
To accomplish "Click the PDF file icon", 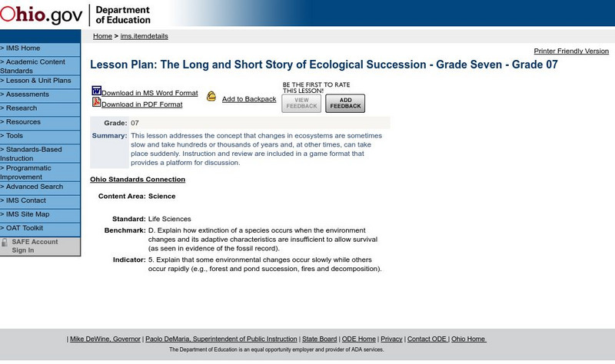I will pyautogui.click(x=96, y=102).
